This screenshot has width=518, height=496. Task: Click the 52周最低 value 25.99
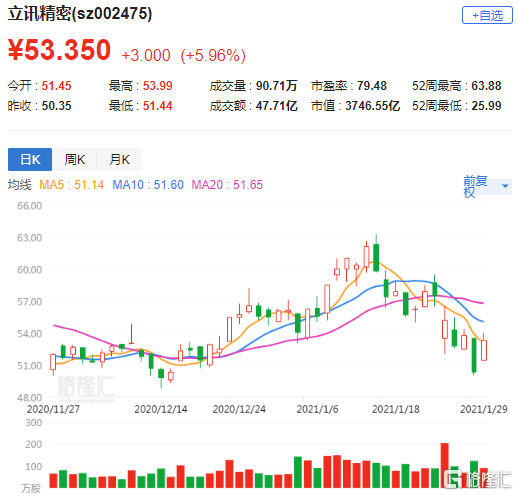486,106
